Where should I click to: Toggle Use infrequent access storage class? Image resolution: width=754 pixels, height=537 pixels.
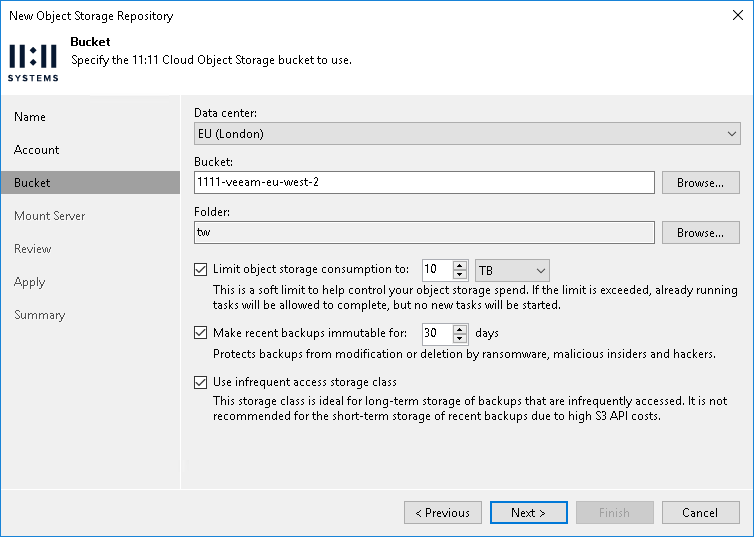coord(201,382)
